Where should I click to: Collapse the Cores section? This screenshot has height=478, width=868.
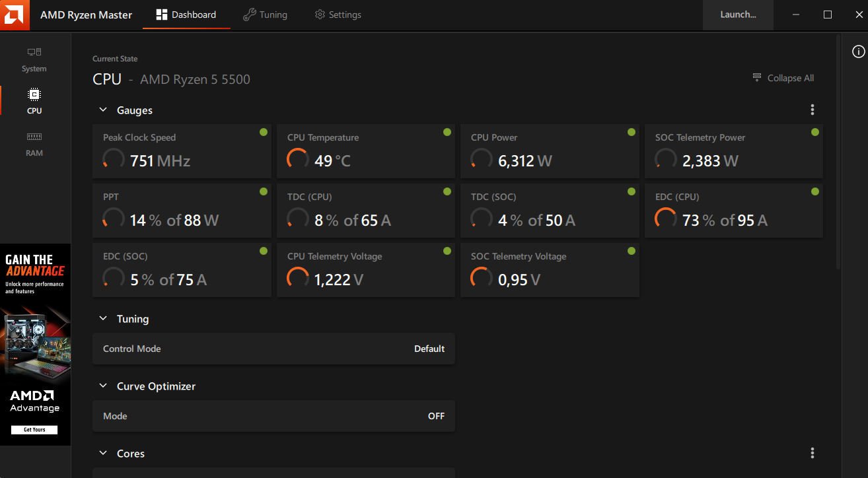(x=103, y=454)
